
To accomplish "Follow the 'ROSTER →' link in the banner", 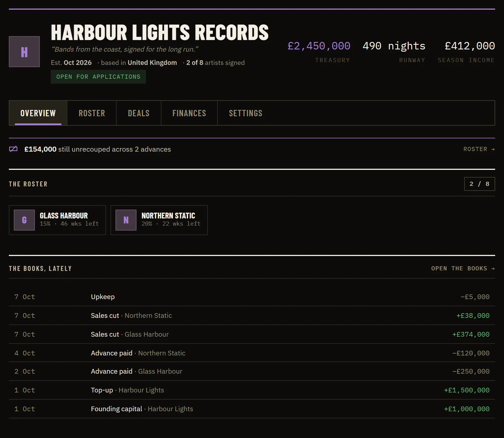I will 479,149.
